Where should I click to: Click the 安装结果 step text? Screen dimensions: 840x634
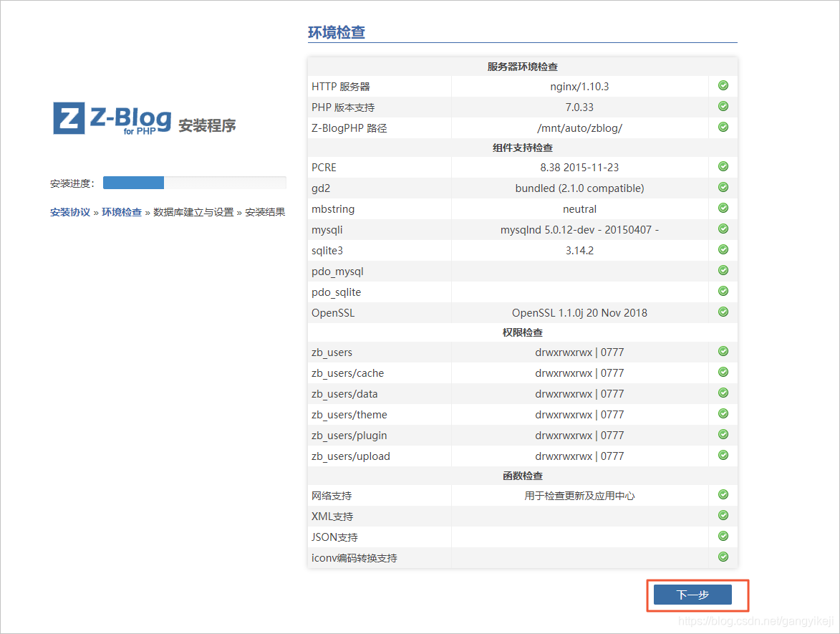coord(265,212)
